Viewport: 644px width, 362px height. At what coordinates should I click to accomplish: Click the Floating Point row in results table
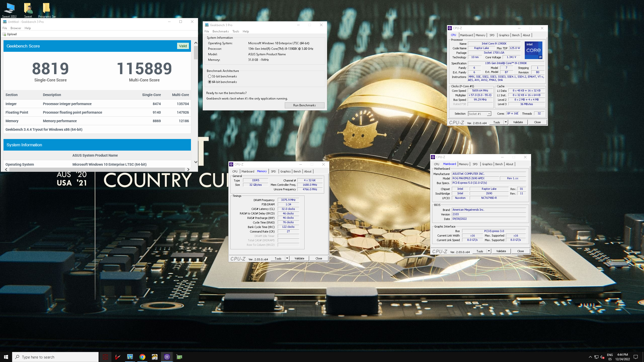[x=97, y=112]
